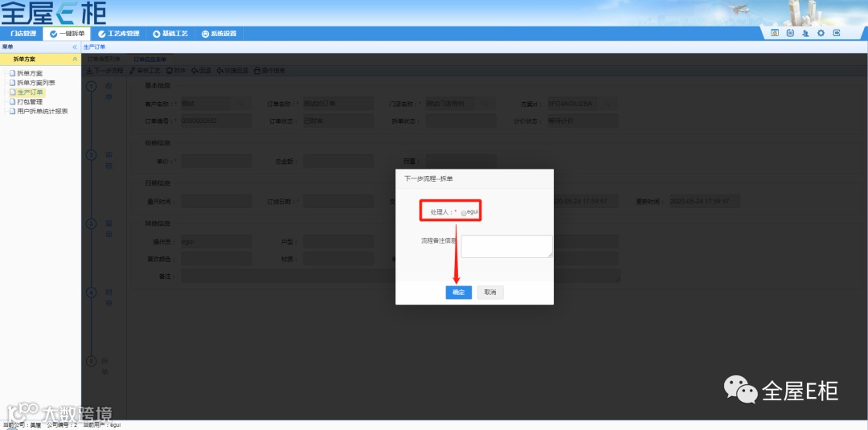The image size is (868, 430).
Task: Click the 量尺时间 date field
Action: [216, 202]
